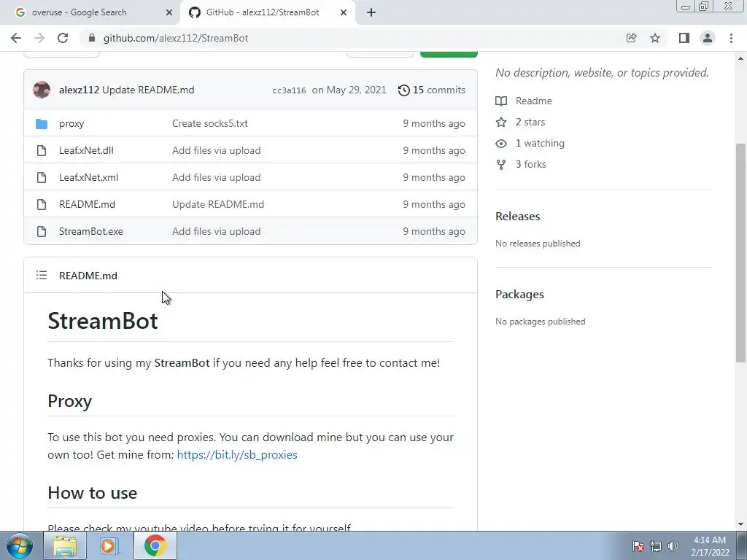The height and width of the screenshot is (560, 747).
Task: View the 2 stars list
Action: coord(530,122)
